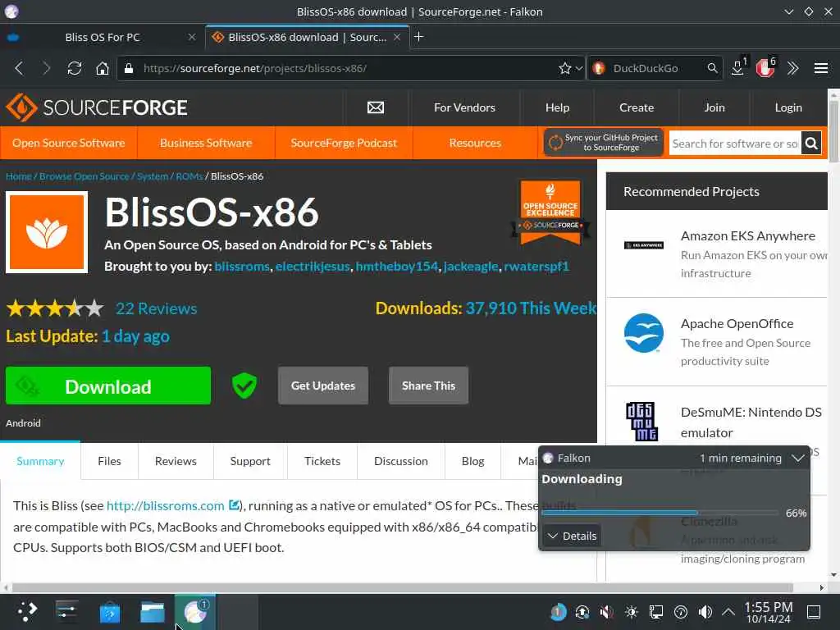
Task: Open the Help menu item
Action: click(x=557, y=107)
